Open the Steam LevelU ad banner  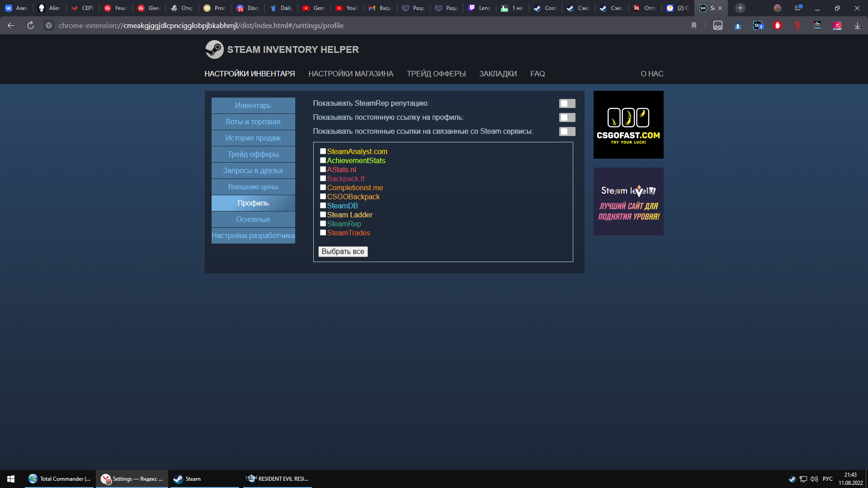628,202
